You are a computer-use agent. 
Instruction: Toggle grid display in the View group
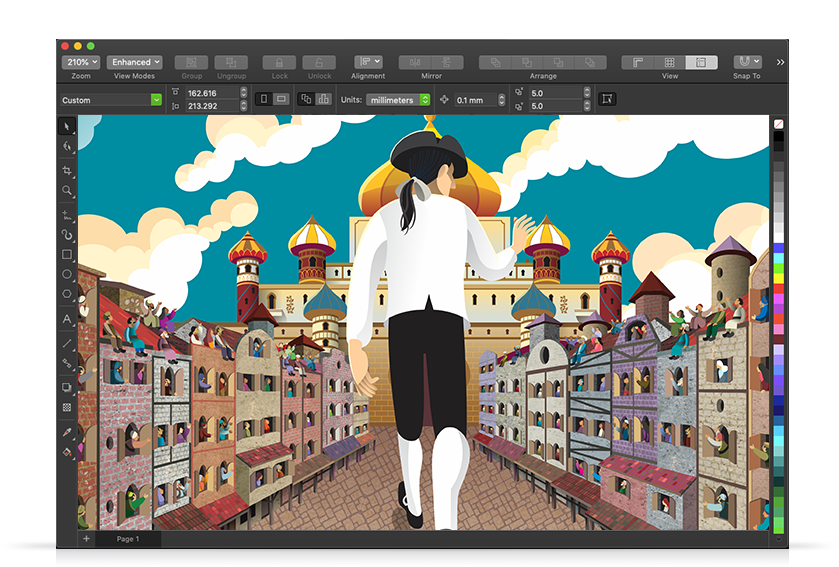pos(669,62)
